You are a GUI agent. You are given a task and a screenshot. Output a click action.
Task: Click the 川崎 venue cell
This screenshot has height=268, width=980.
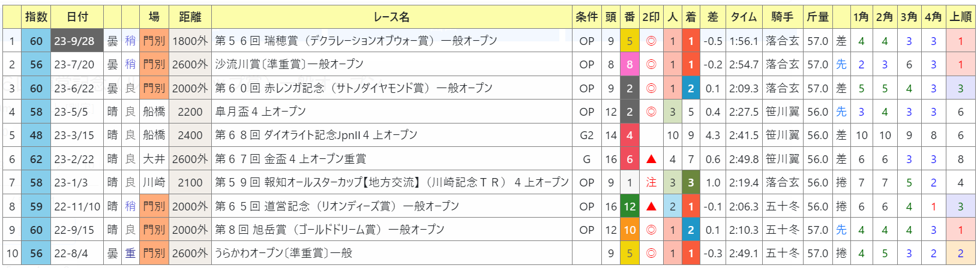(x=154, y=182)
